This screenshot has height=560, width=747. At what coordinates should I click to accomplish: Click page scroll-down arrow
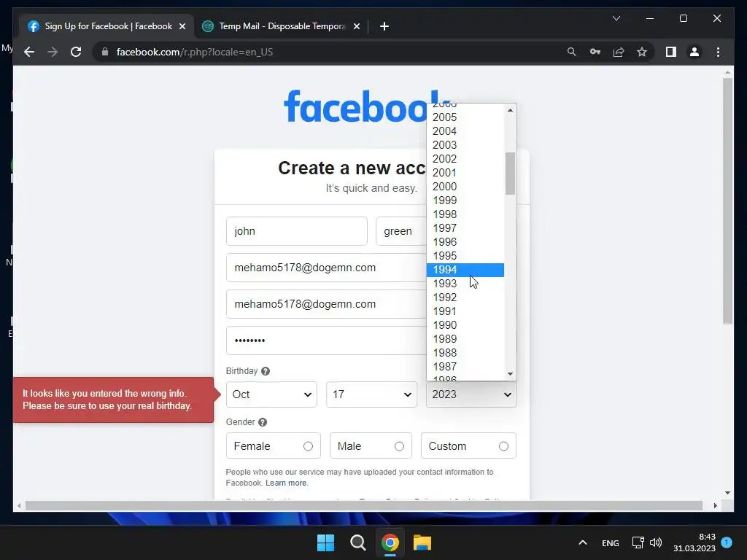coord(727,493)
